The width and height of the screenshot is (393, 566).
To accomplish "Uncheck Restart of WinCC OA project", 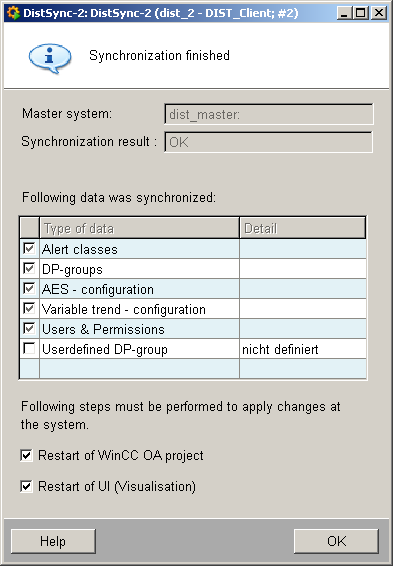I will pos(26,456).
